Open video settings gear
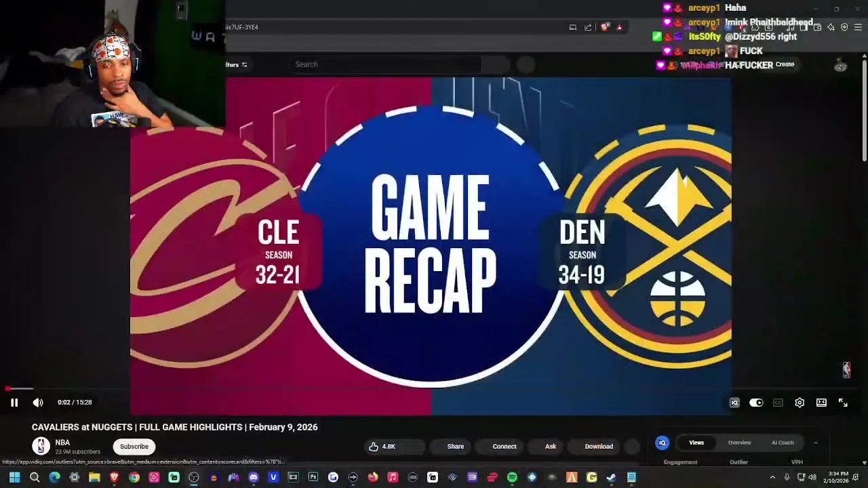The width and height of the screenshot is (868, 488). pos(800,403)
